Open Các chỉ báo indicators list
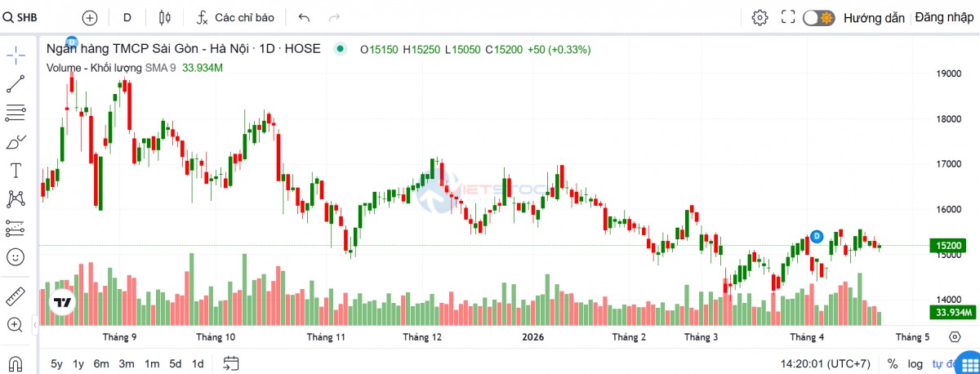The width and height of the screenshot is (980, 374). tap(235, 17)
